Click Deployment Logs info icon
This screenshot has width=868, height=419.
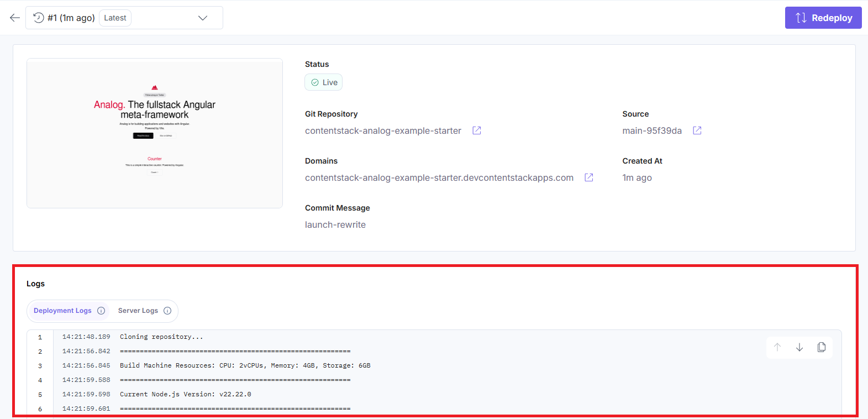pos(101,311)
